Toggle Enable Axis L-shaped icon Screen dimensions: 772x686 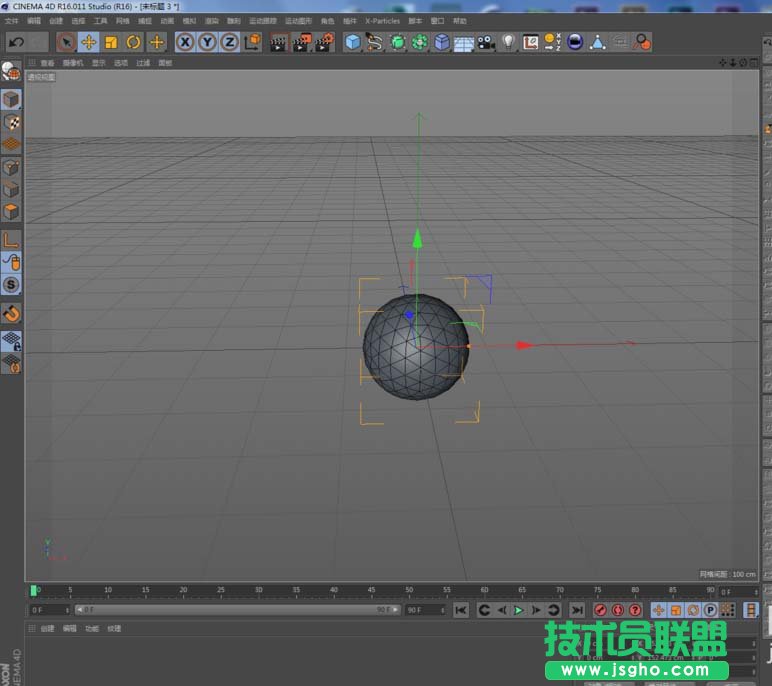tap(11, 240)
